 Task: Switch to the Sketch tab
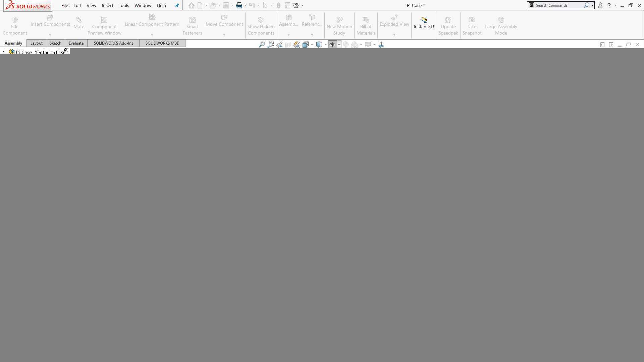[x=55, y=43]
